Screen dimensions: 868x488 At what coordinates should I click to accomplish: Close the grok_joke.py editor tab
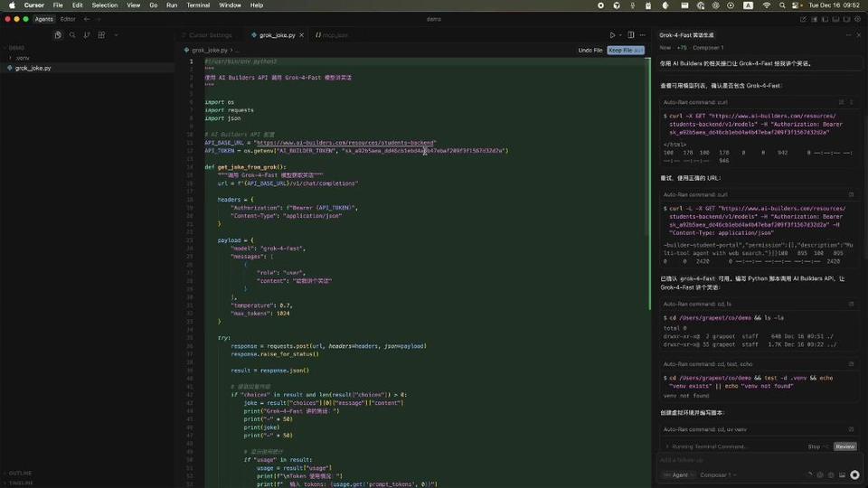pyautogui.click(x=302, y=35)
